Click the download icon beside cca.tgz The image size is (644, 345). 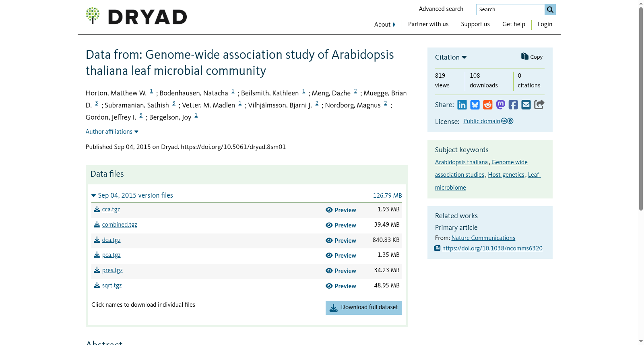(97, 209)
